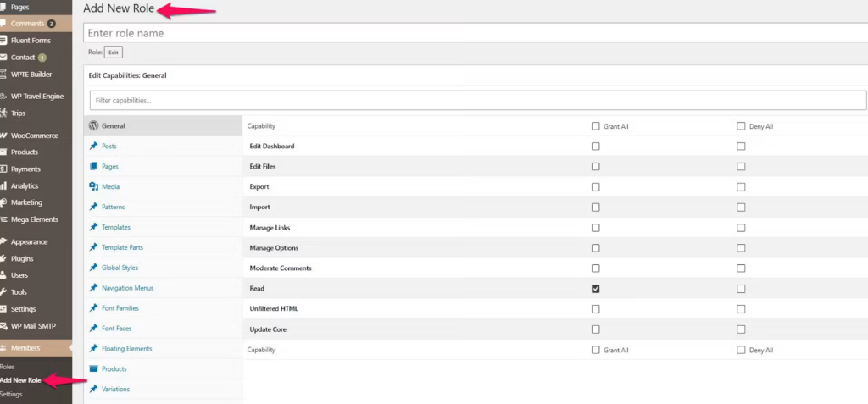
Task: Click the WPTE Builder icon
Action: point(3,75)
